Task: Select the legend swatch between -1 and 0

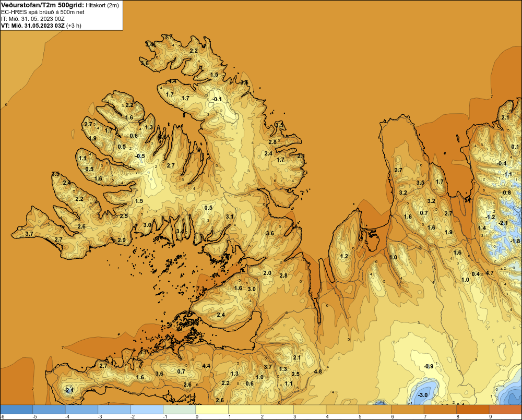Action: 180,410
